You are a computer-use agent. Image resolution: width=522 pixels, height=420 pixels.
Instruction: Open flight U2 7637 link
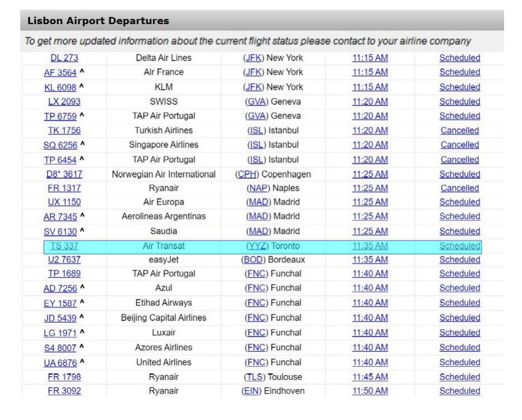64,260
